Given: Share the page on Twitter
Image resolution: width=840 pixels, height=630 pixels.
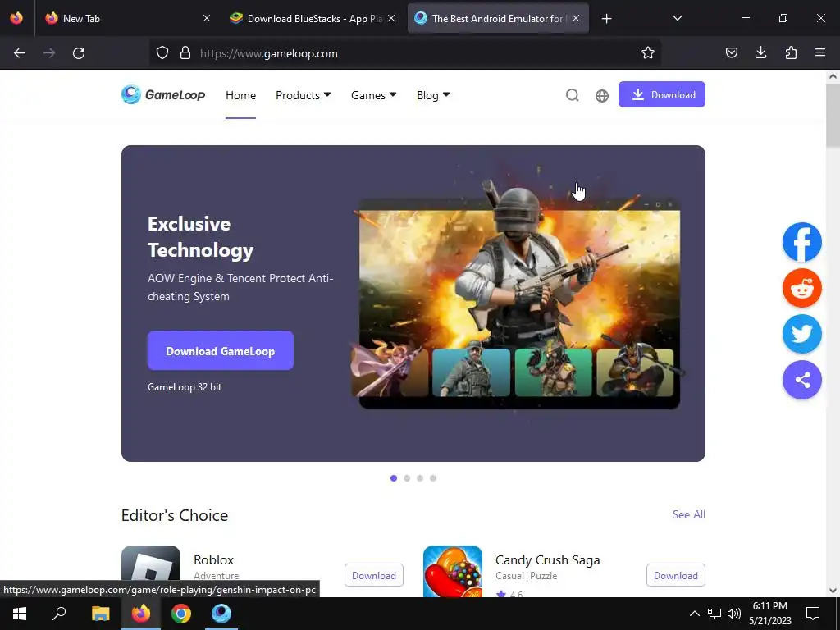Looking at the screenshot, I should [x=802, y=334].
